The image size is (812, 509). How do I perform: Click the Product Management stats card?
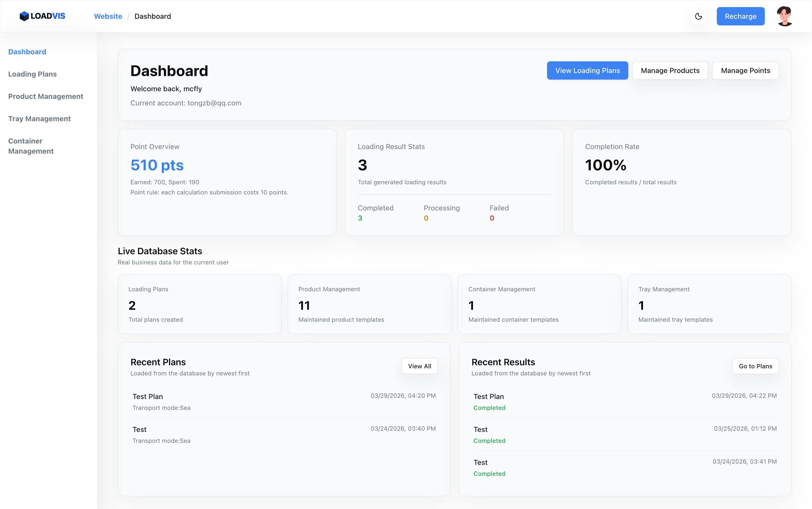click(x=369, y=304)
